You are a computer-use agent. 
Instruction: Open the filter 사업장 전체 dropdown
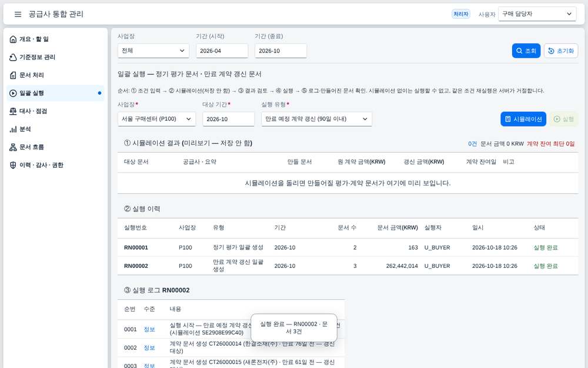tap(153, 51)
